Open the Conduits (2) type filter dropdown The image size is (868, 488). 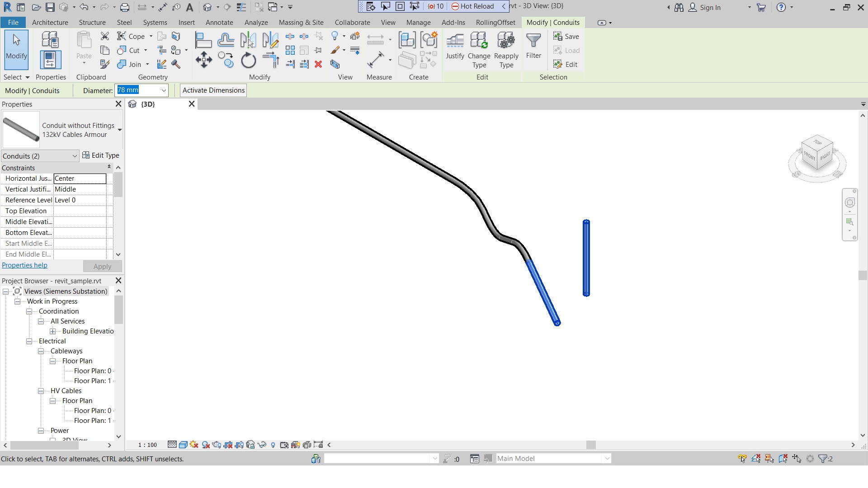(x=75, y=156)
